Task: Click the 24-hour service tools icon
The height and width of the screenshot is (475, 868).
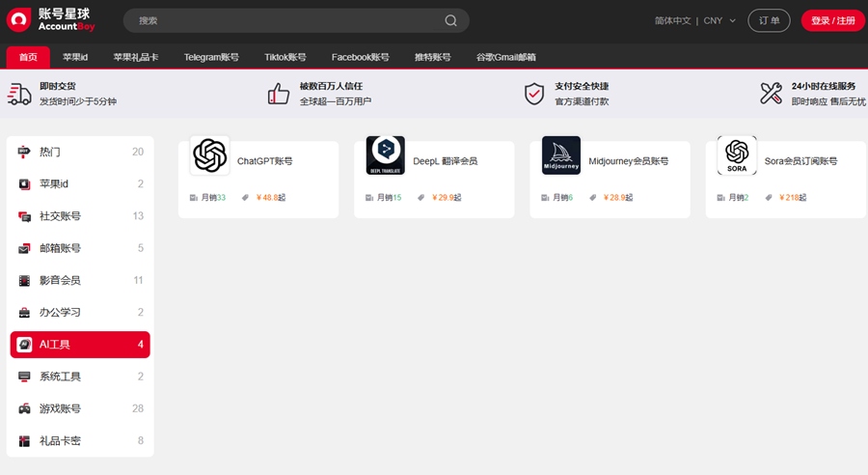Action: coord(771,94)
